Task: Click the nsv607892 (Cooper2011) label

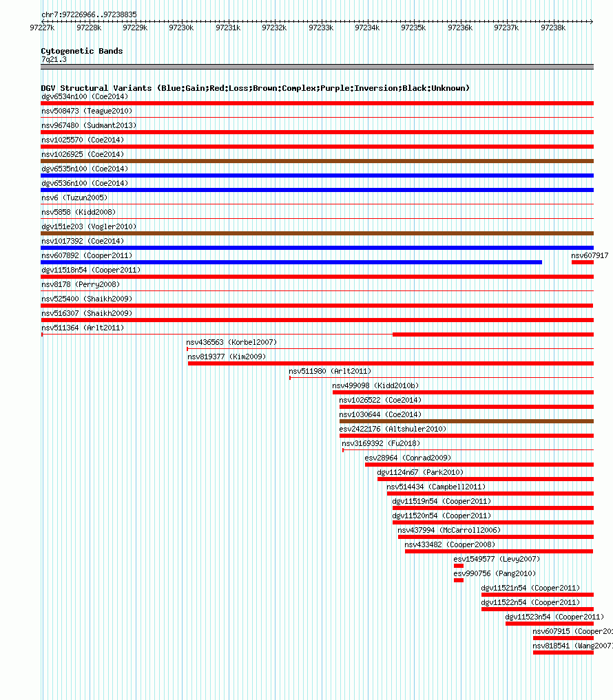Action: [87, 255]
